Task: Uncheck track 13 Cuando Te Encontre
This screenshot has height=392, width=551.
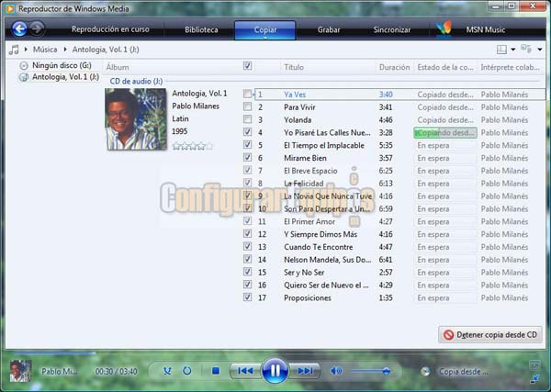Action: [x=247, y=246]
